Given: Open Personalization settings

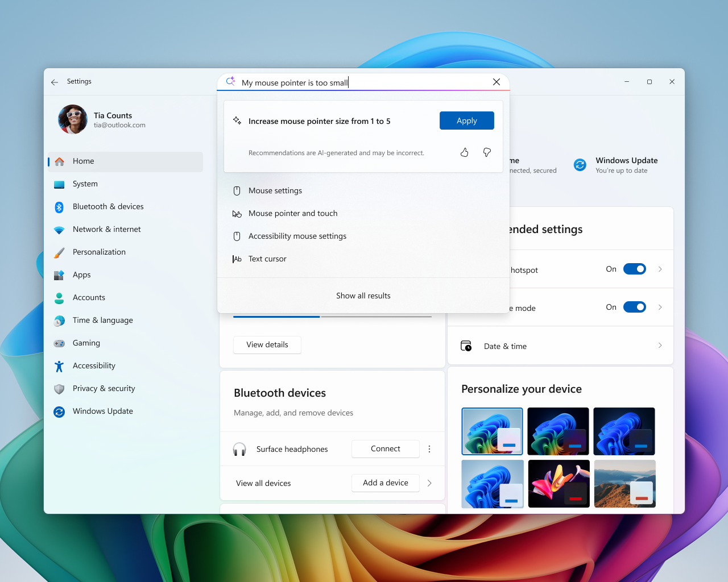Looking at the screenshot, I should tap(125, 252).
